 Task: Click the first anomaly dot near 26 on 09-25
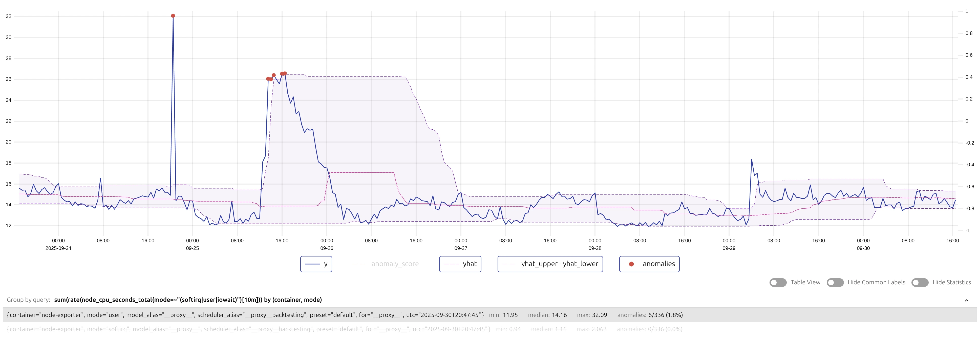(268, 79)
